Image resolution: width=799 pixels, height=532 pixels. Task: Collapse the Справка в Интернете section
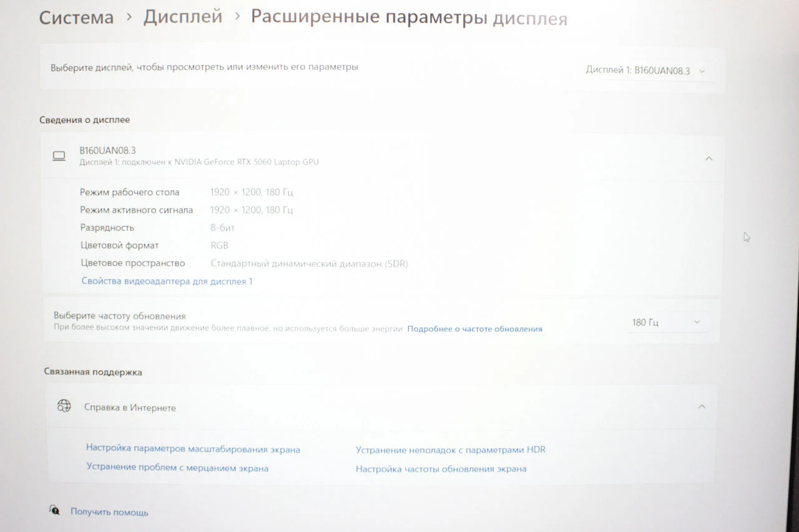point(702,407)
